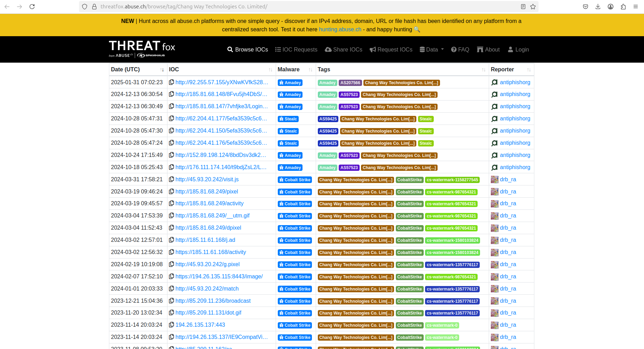Sort table by Malware column
Image resolution: width=644 pixels, height=349 pixels.
click(x=310, y=70)
